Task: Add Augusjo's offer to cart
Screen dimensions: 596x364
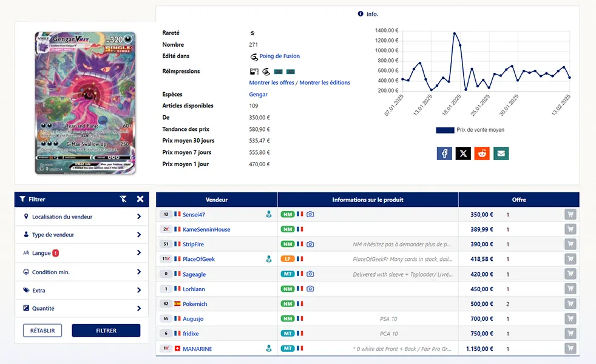Action: (570, 318)
